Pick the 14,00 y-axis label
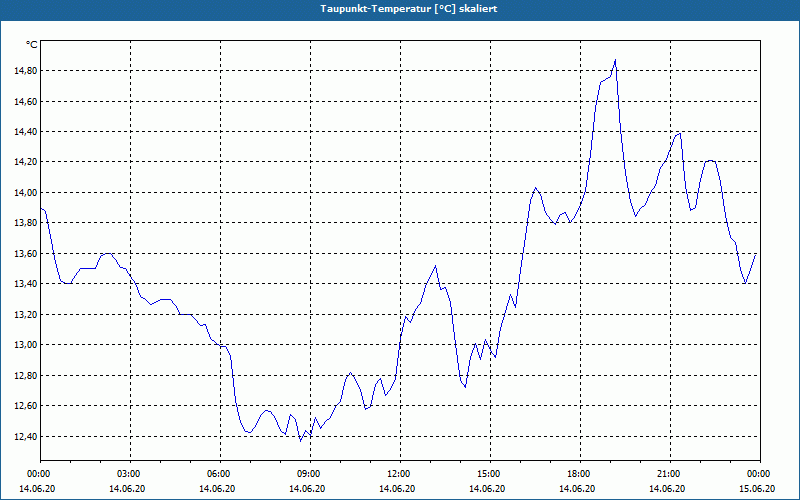800x500 pixels. pyautogui.click(x=26, y=192)
